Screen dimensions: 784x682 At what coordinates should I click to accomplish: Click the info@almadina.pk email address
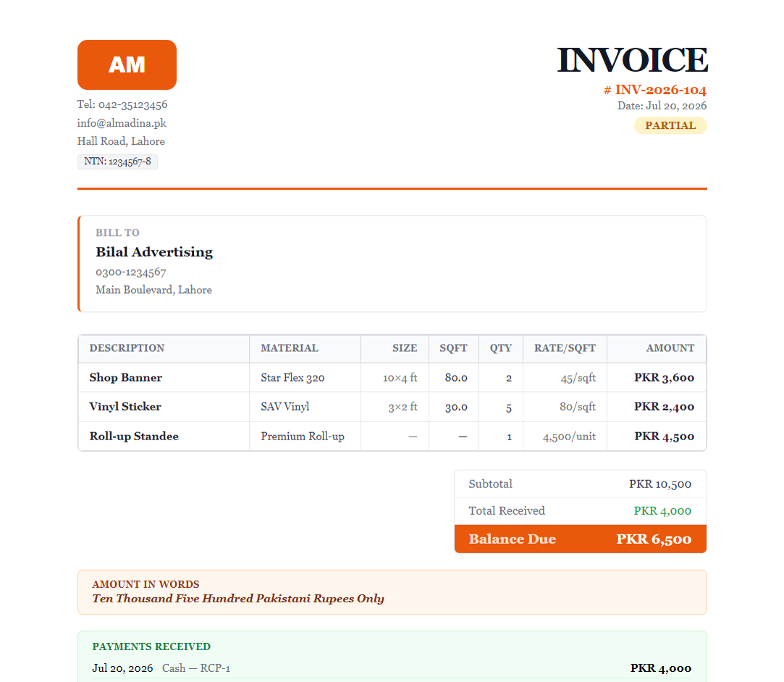122,123
